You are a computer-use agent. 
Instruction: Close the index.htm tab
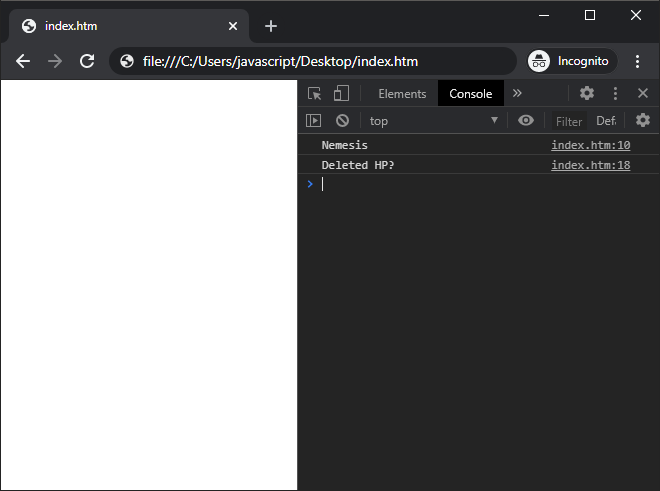(x=233, y=26)
